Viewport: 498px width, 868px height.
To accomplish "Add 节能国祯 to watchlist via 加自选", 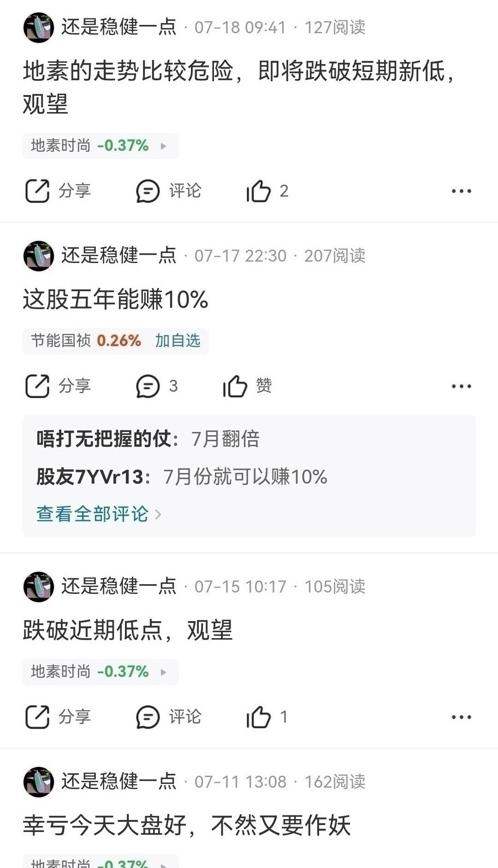I will (x=178, y=341).
